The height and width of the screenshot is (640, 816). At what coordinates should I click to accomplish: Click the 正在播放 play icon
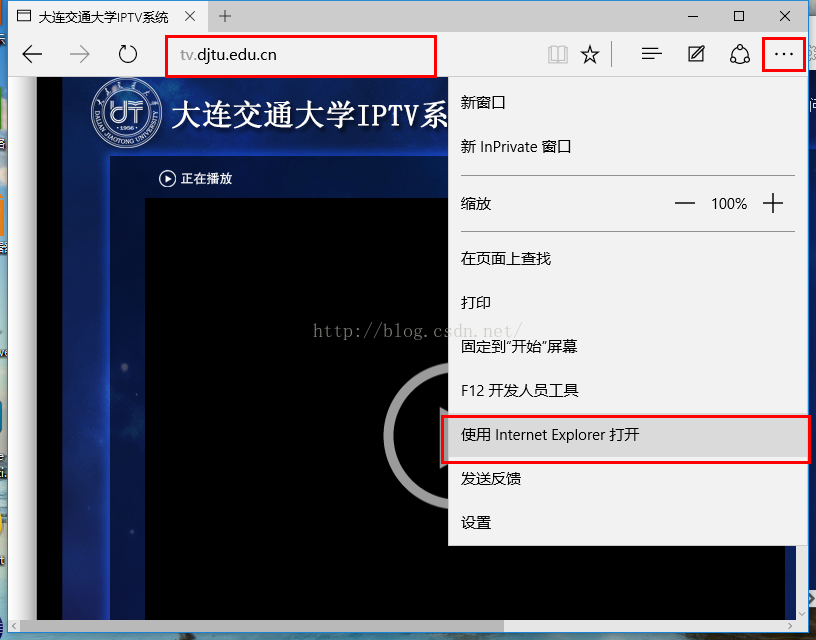167,178
